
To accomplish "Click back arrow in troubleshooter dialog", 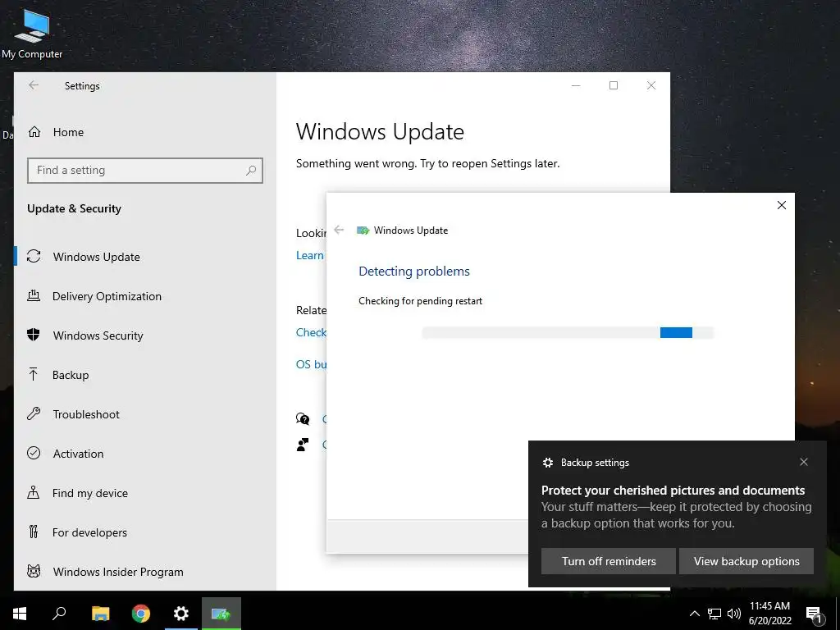I will pyautogui.click(x=339, y=230).
